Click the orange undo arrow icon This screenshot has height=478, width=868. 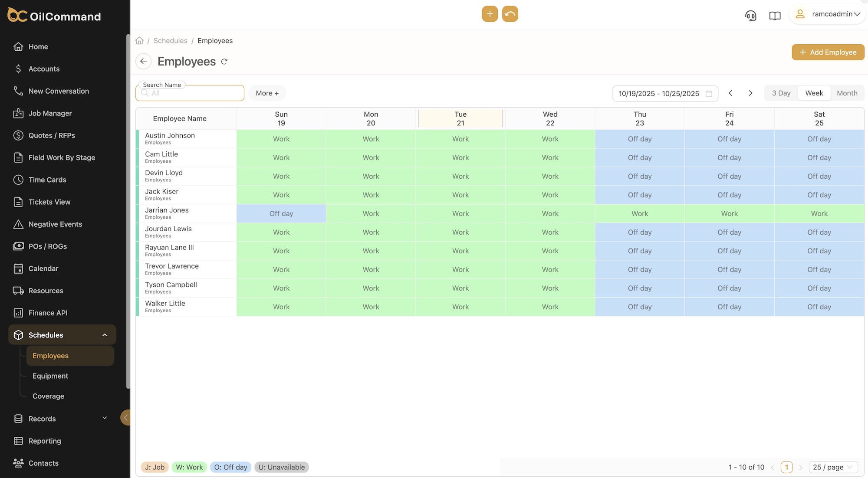tap(510, 14)
